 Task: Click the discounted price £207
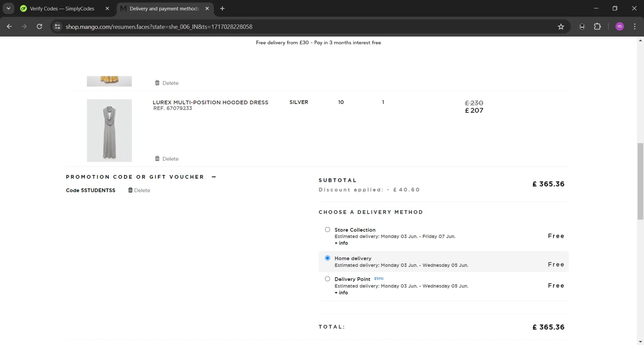pyautogui.click(x=474, y=110)
